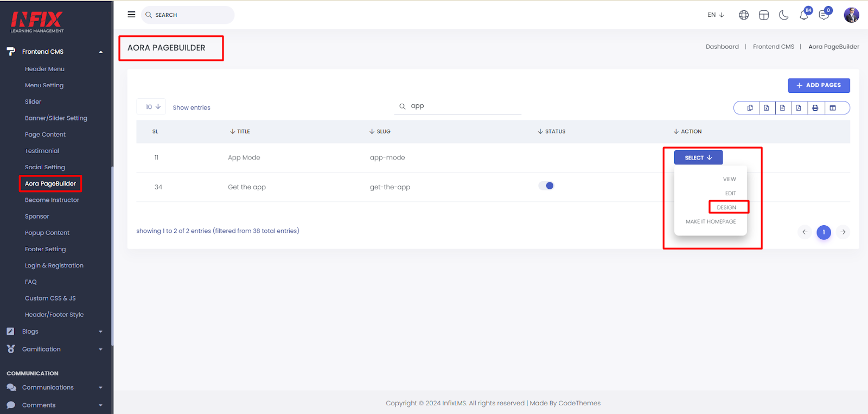The image size is (868, 414).
Task: Open the 10 entries per page dropdown
Action: pos(151,107)
